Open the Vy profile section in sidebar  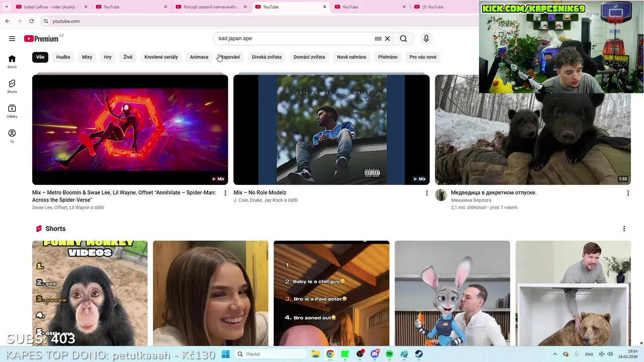point(12,136)
